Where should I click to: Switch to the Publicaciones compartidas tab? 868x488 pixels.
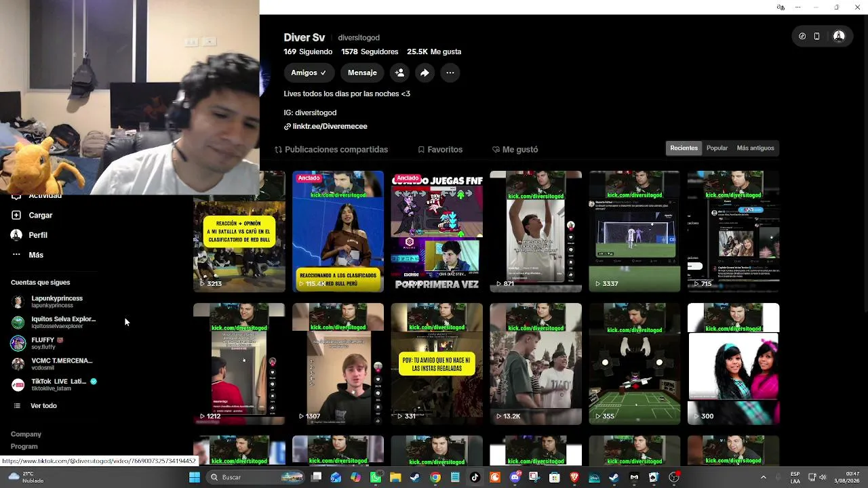point(331,149)
